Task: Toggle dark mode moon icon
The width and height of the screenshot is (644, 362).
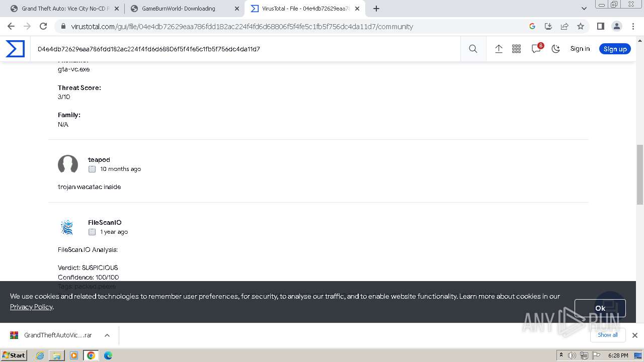Action: pos(555,49)
